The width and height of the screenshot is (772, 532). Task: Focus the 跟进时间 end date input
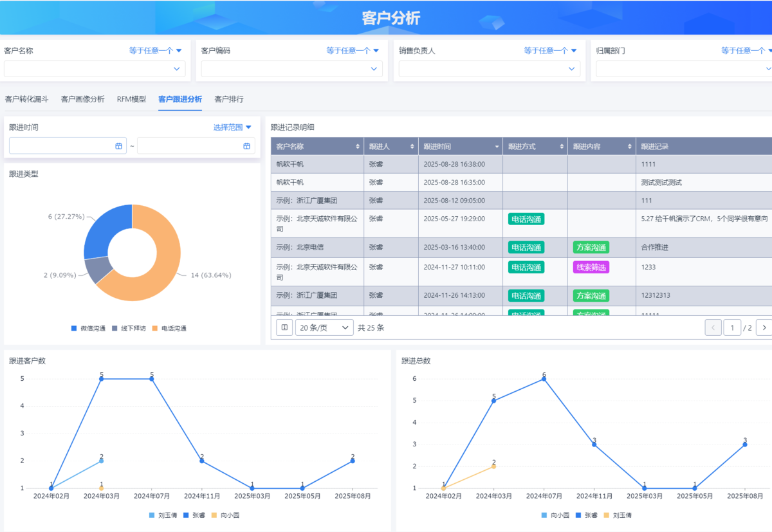point(196,146)
